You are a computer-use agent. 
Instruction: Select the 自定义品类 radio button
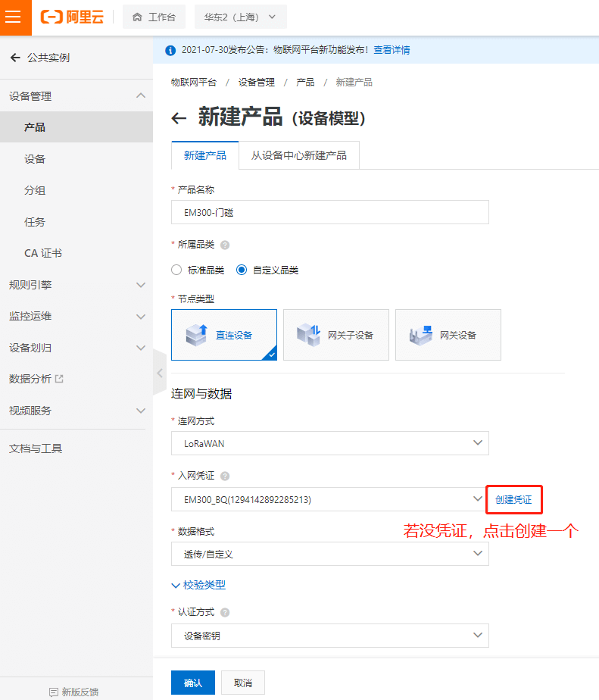(242, 270)
